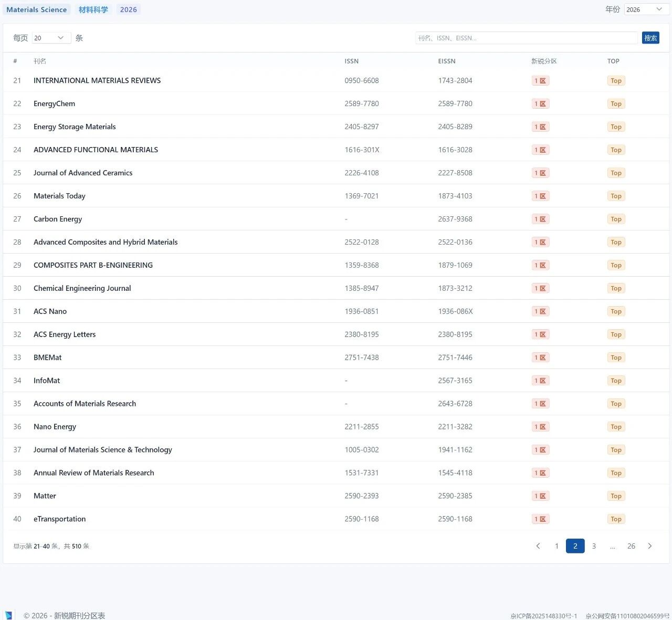This screenshot has width=672, height=620.
Task: Click the Top badge for ACS Nano
Action: point(616,311)
